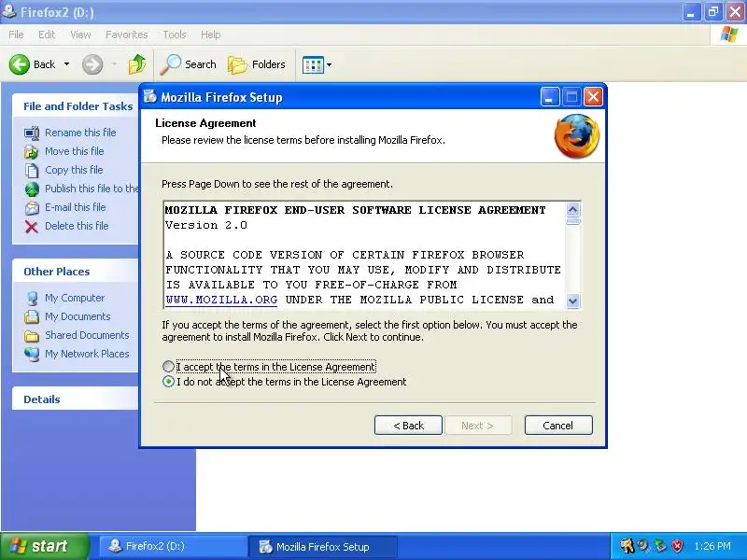
Task: Open the View menu
Action: (80, 35)
